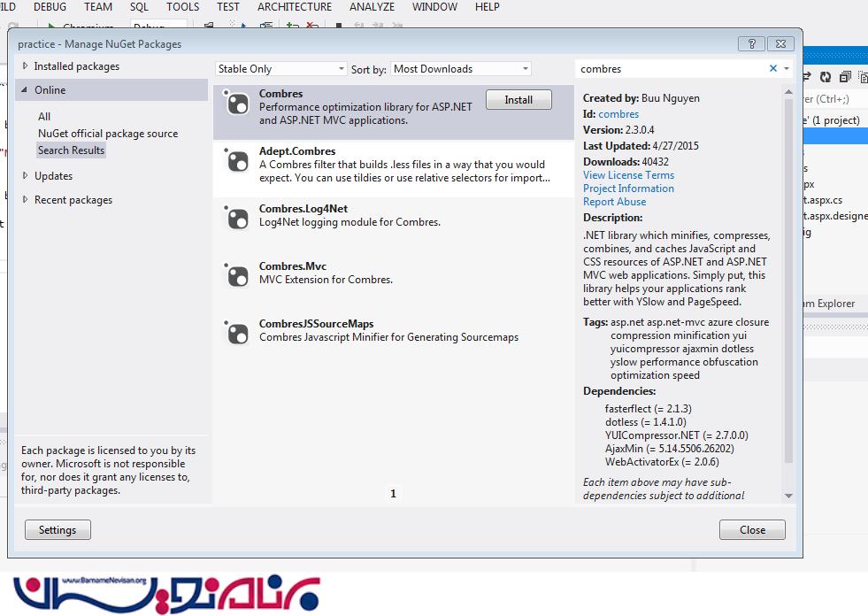Click the CombresJSSourceMaps package icon
Viewport: 868px width, 616px height.
(237, 334)
